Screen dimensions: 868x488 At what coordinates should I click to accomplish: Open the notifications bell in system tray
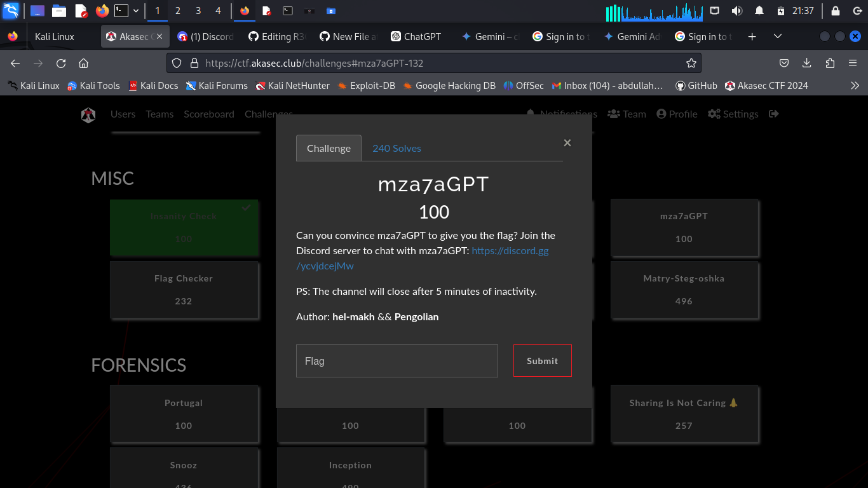pyautogui.click(x=759, y=11)
